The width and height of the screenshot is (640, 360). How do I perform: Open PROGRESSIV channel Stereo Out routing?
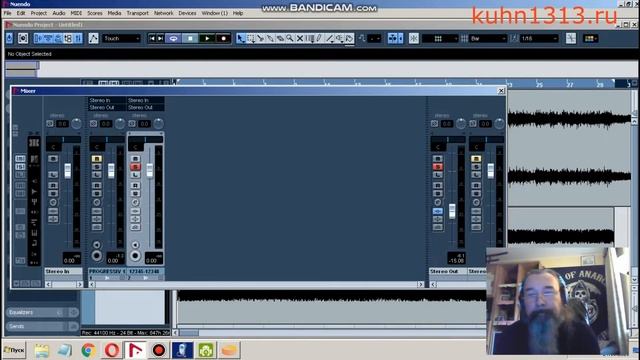(x=107, y=107)
